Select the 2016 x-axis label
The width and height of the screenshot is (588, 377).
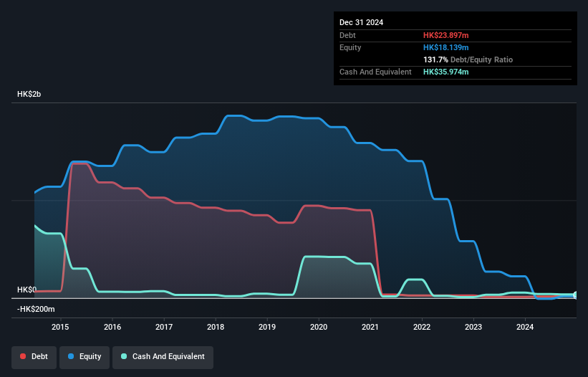[x=112, y=327]
